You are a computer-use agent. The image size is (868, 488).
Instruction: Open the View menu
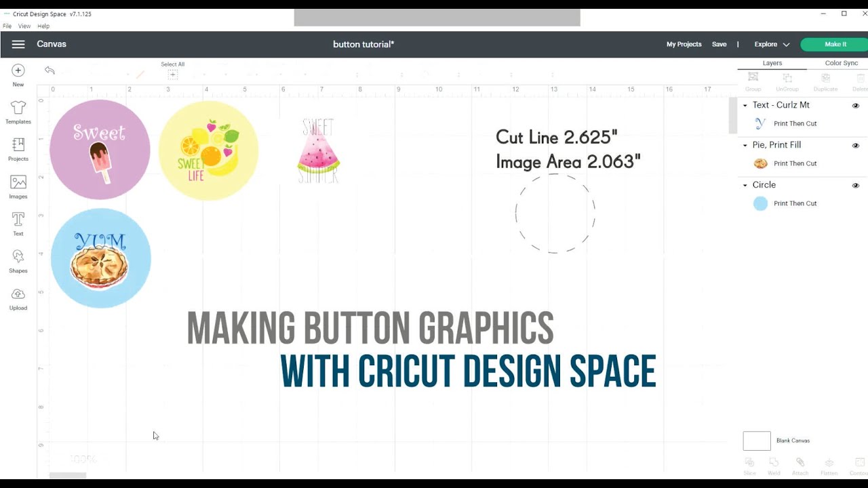coord(24,26)
